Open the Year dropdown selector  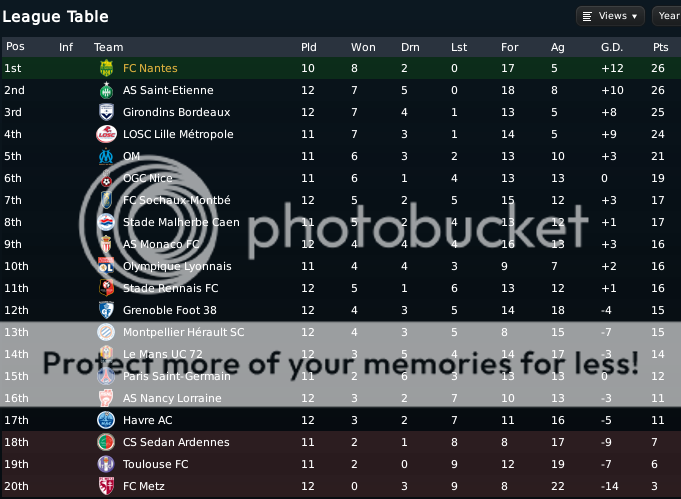[x=667, y=16]
